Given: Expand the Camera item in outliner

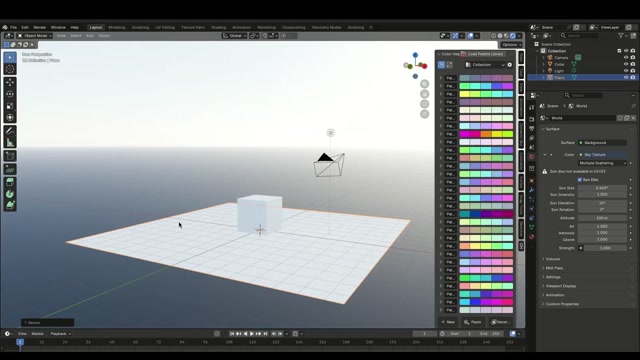Looking at the screenshot, I should (x=543, y=58).
